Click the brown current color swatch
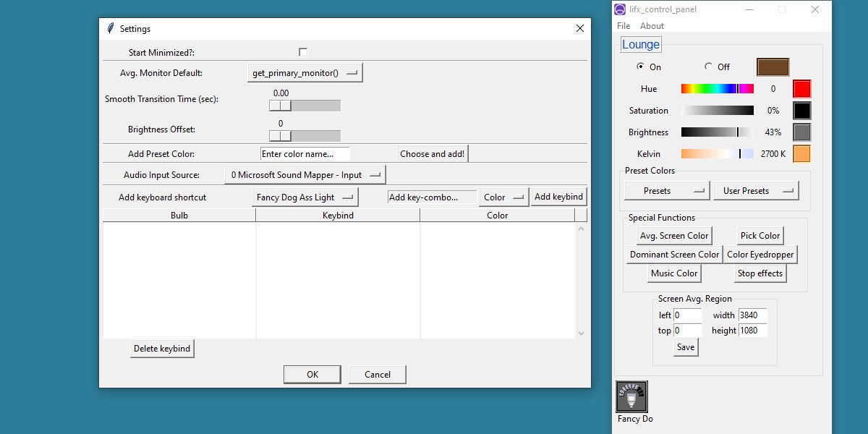This screenshot has height=434, width=868. click(773, 67)
